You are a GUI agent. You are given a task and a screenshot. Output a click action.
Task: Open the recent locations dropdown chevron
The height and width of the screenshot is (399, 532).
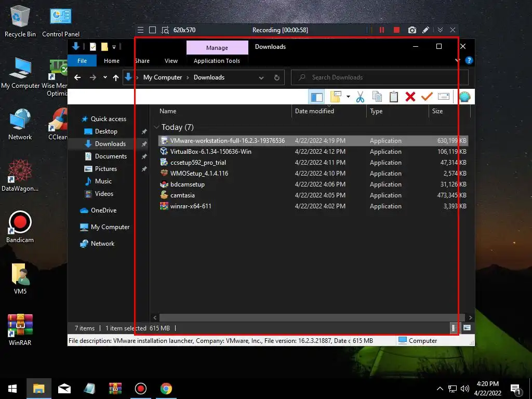pyautogui.click(x=105, y=77)
